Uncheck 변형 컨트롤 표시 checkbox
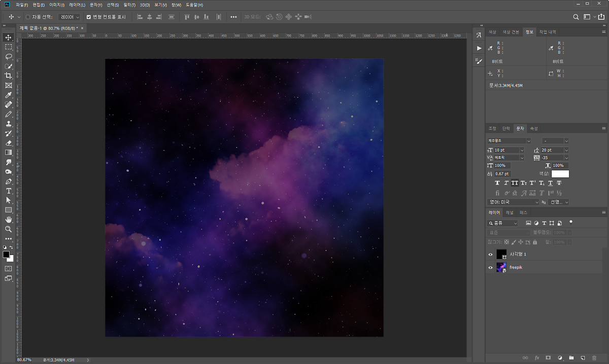 coord(89,17)
